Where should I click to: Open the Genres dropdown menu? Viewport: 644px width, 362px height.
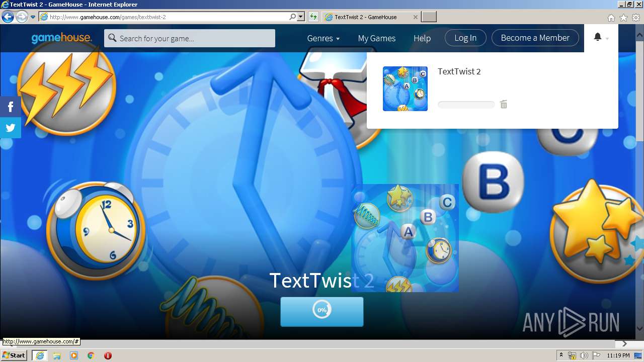[324, 38]
